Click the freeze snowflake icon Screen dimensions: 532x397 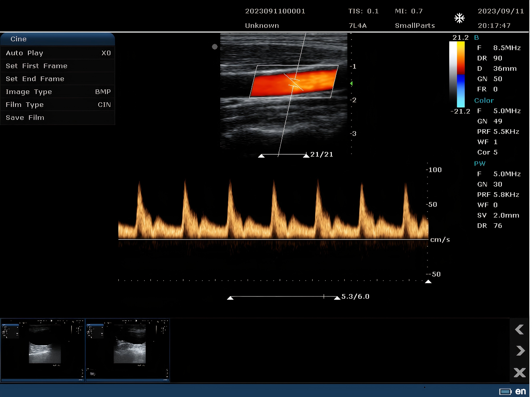coord(459,18)
